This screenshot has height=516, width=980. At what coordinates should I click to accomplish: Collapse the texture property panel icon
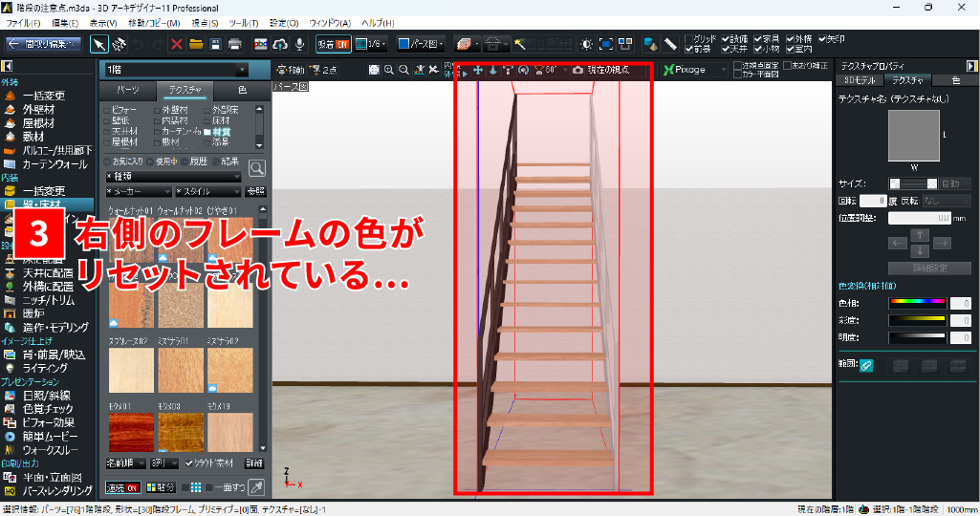[972, 66]
